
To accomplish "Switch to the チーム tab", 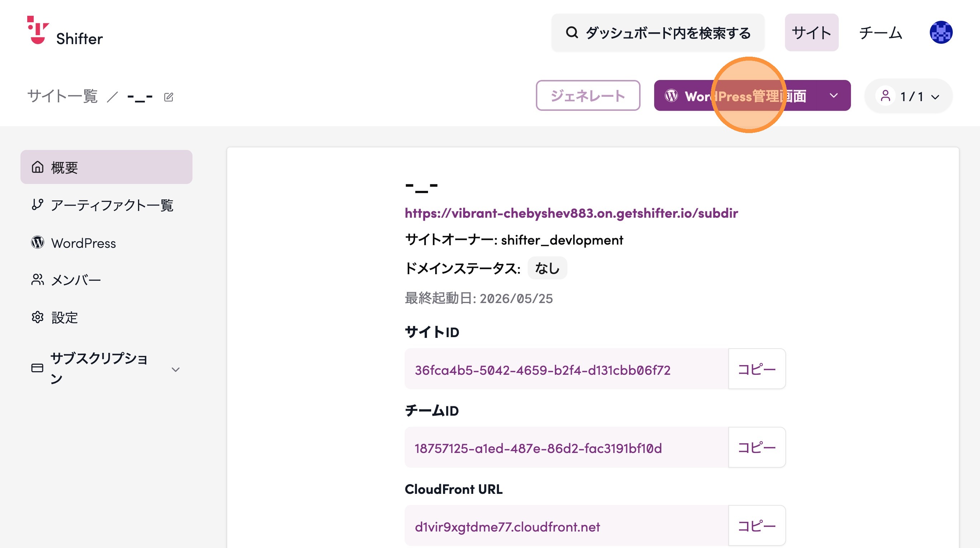I will [x=880, y=33].
